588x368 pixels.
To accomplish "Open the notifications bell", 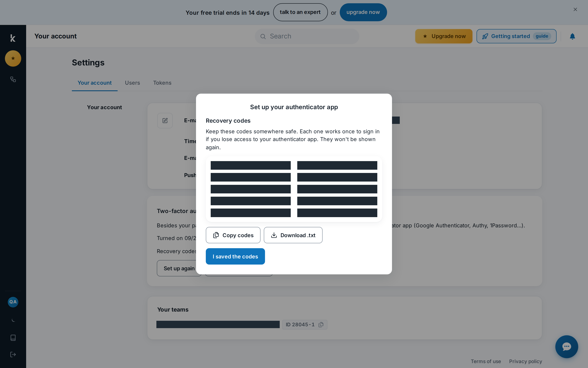I will [x=572, y=36].
